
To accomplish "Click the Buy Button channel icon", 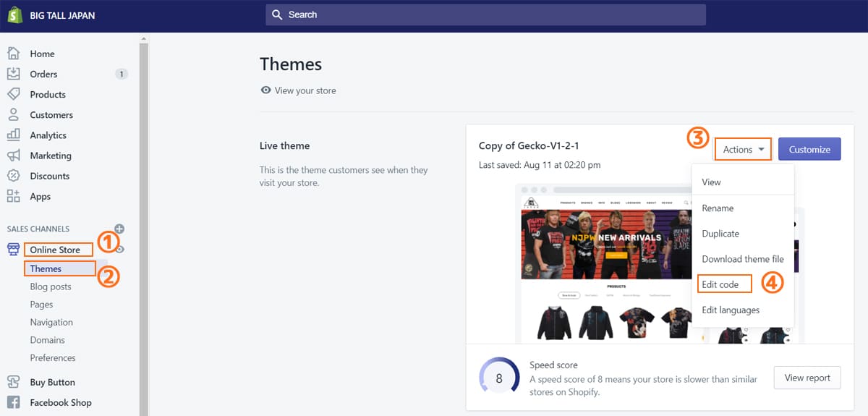I will pyautogui.click(x=13, y=382).
